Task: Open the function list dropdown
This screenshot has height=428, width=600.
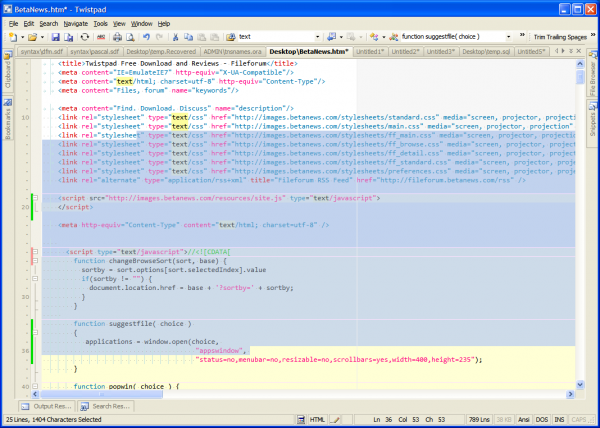Action: pyautogui.click(x=508, y=36)
